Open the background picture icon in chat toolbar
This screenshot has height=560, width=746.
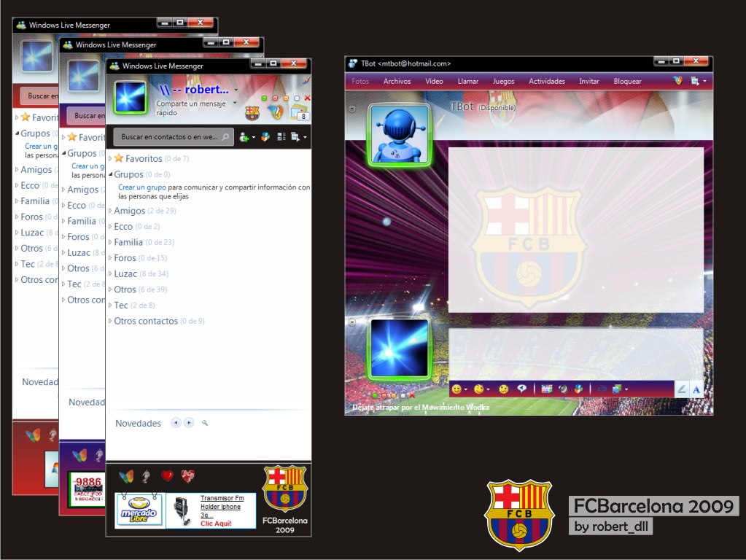point(617,389)
